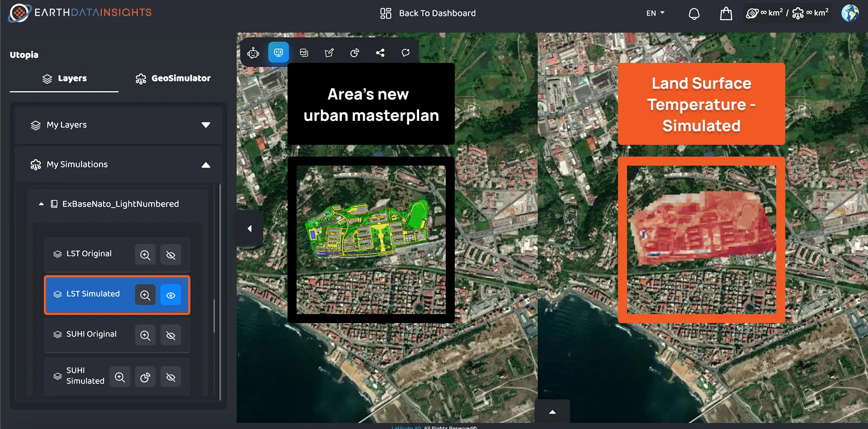This screenshot has height=429, width=868.
Task: Open the AI assistant tool
Action: click(x=253, y=52)
